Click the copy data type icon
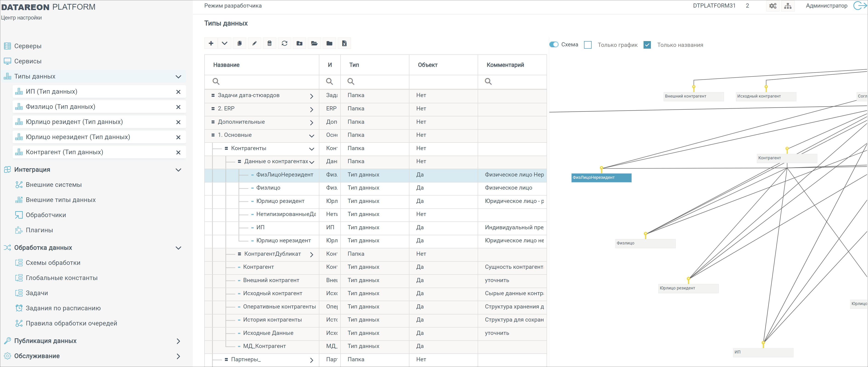Image resolution: width=868 pixels, height=367 pixels. [239, 43]
